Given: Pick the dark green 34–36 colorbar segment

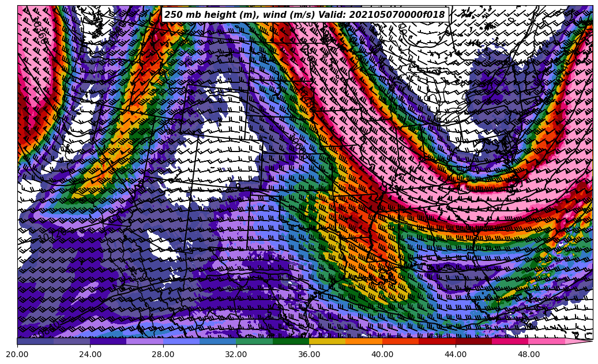Looking at the screenshot, I should [291, 341].
